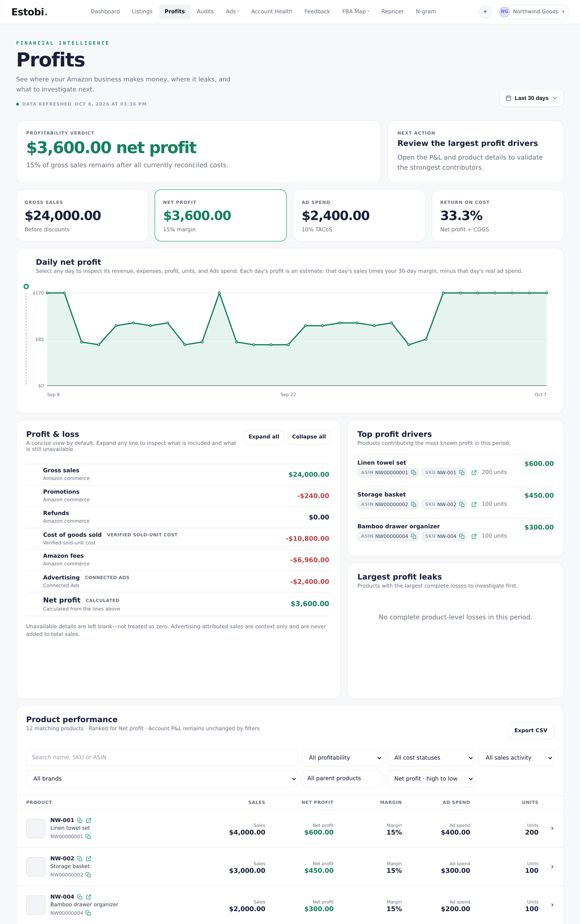The height and width of the screenshot is (924, 580).
Task: Open the Net profit high to low sort dropdown
Action: (x=431, y=779)
